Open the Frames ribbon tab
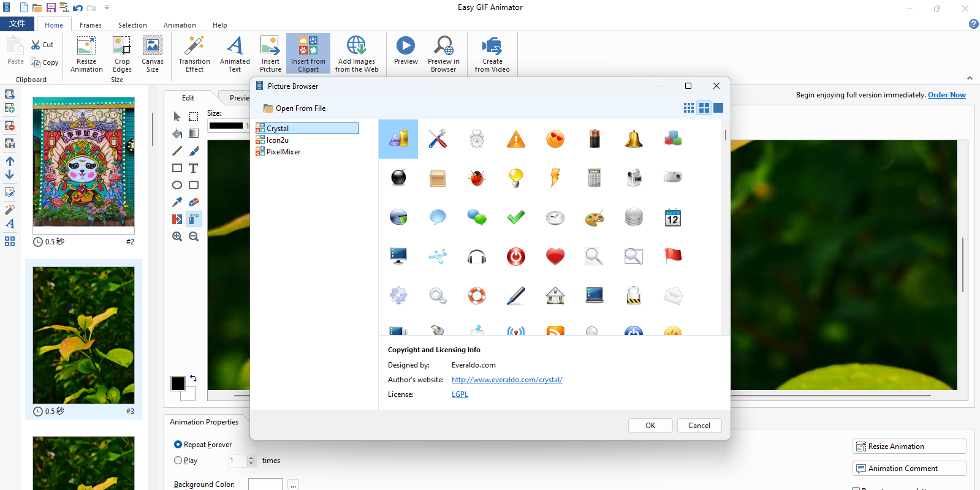The image size is (980, 490). [91, 25]
